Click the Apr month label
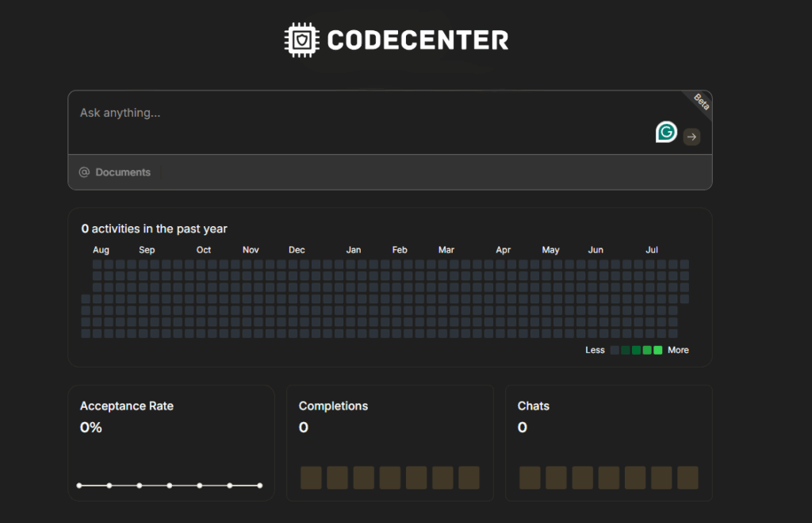 pyautogui.click(x=504, y=250)
